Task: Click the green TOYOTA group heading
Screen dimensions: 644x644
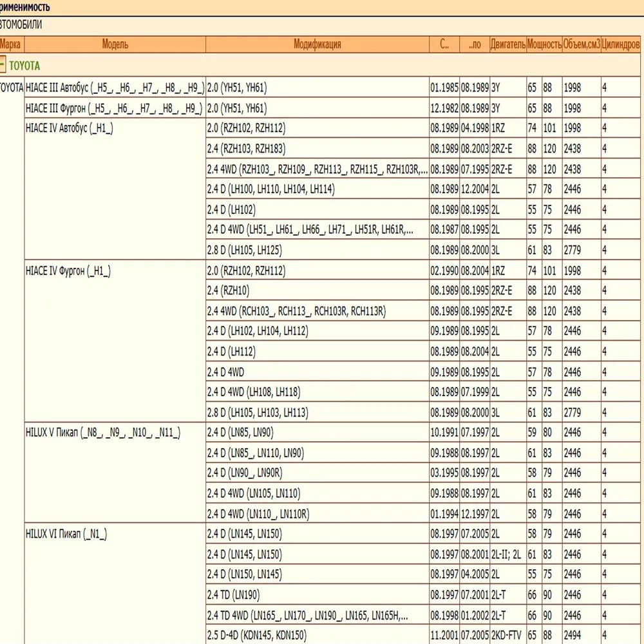Action: pyautogui.click(x=24, y=66)
